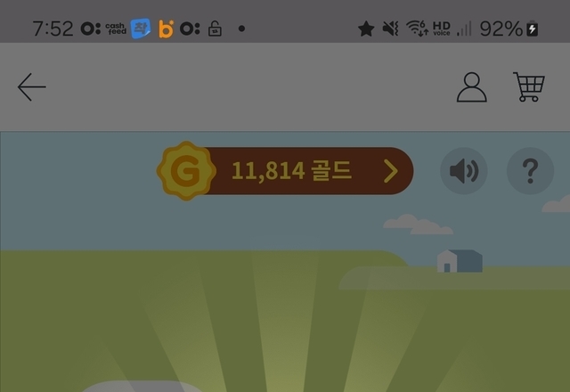
Task: Open the shopping cart
Action: (x=529, y=86)
